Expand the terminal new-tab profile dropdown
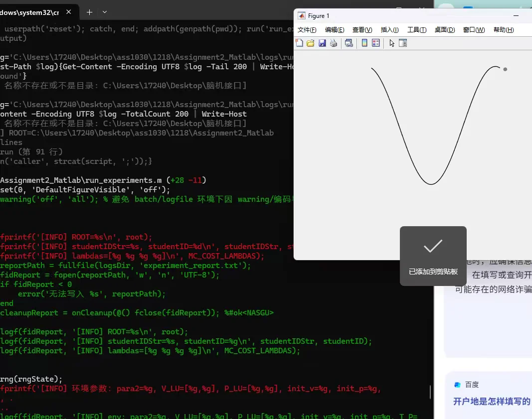 point(105,12)
